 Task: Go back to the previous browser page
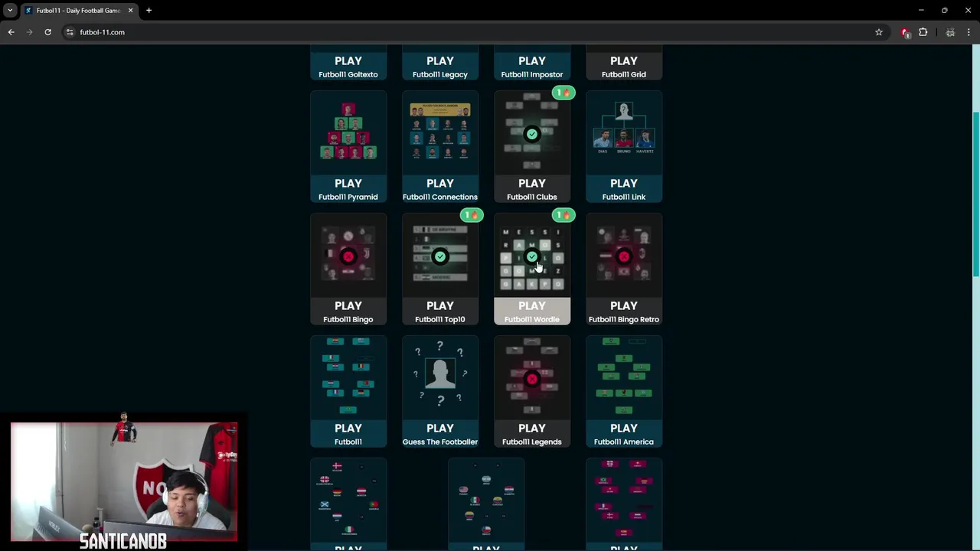[x=11, y=32]
